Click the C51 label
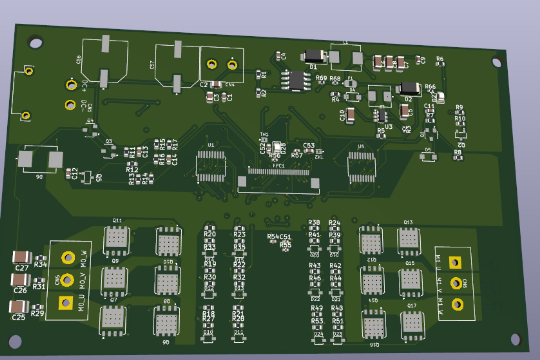540x360 pixels. 285,237
